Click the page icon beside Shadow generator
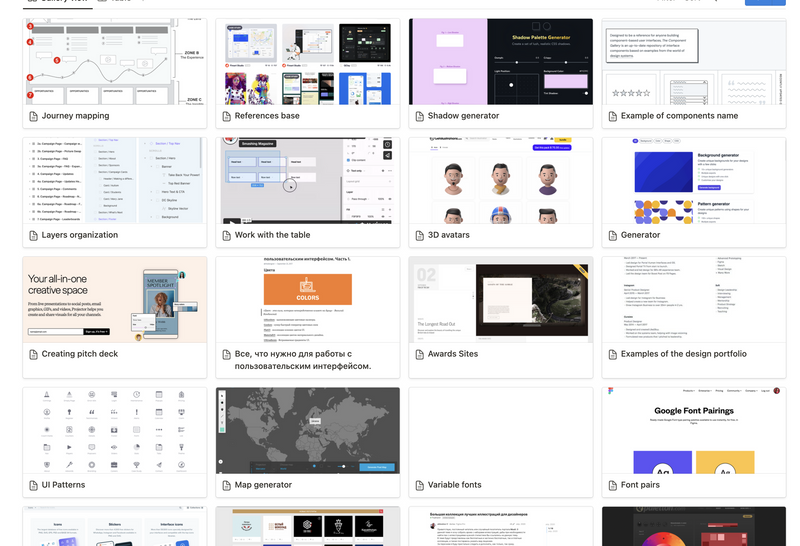Viewport: 800px width, 546px height. [x=419, y=116]
